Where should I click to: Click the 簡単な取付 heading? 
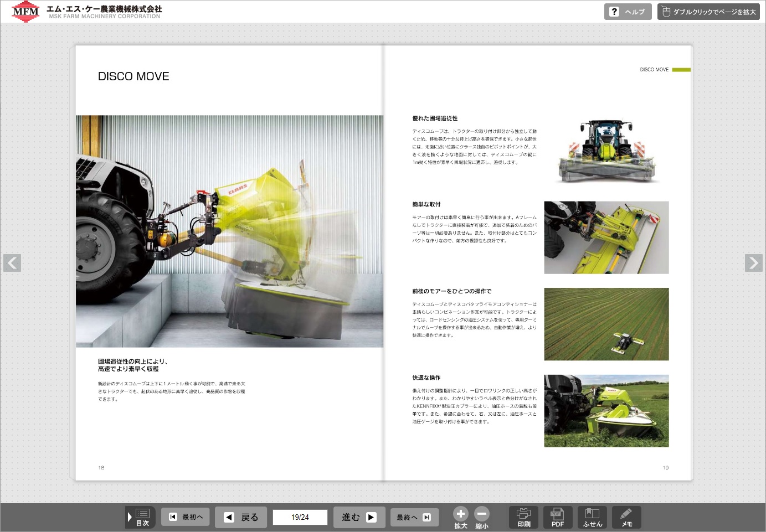click(426, 205)
